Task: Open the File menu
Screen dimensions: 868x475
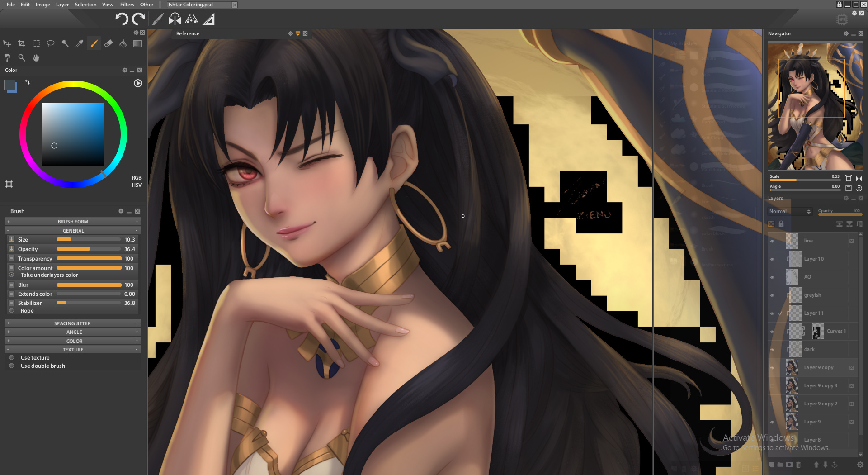Action: 11,5
